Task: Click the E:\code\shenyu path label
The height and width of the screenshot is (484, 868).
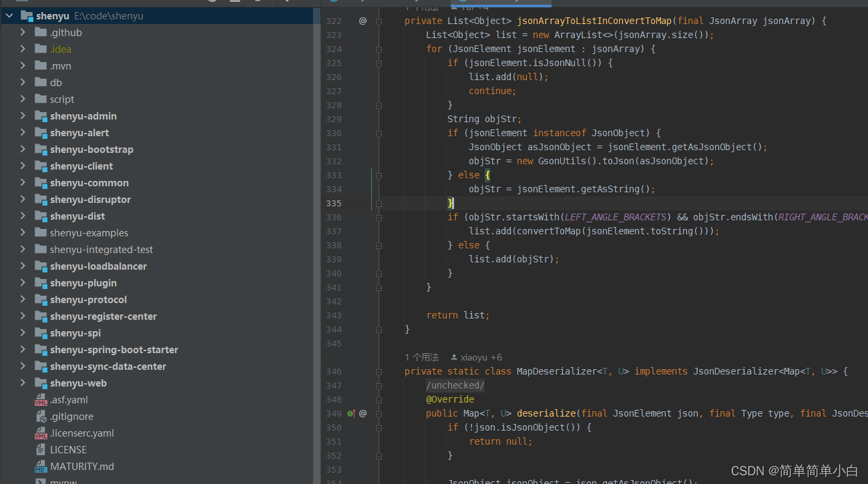Action: pyautogui.click(x=108, y=15)
